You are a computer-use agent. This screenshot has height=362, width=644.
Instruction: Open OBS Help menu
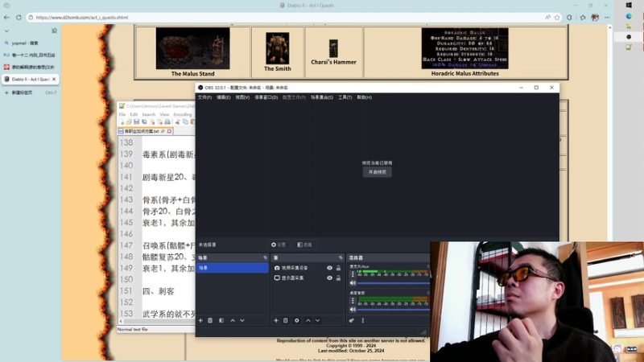click(x=365, y=97)
